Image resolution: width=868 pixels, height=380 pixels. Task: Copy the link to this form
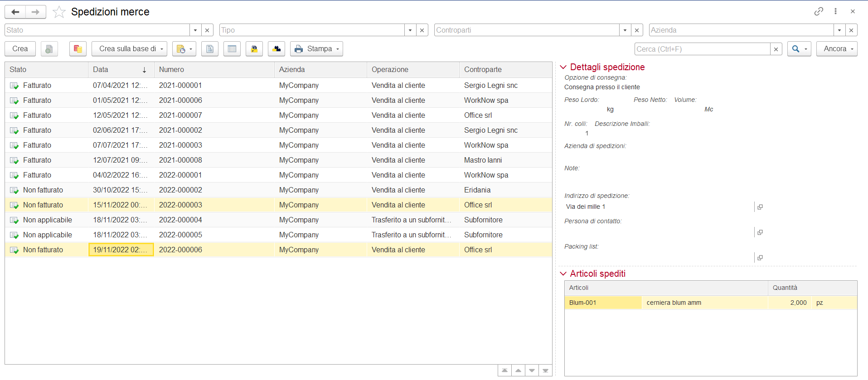pos(819,11)
